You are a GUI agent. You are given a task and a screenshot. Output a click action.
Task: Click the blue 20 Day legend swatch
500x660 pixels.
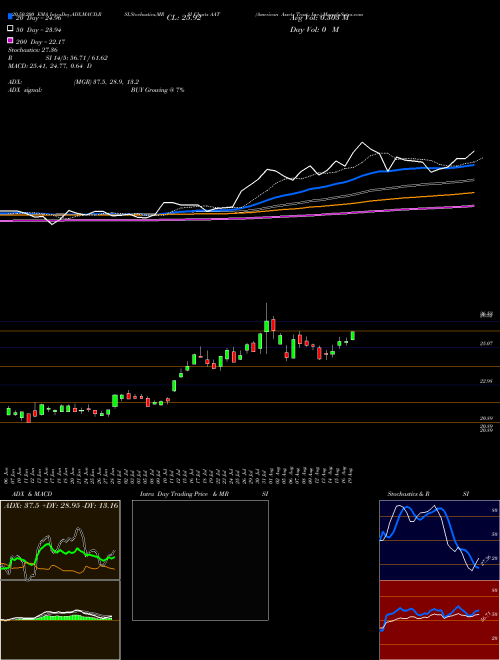pyautogui.click(x=11, y=16)
